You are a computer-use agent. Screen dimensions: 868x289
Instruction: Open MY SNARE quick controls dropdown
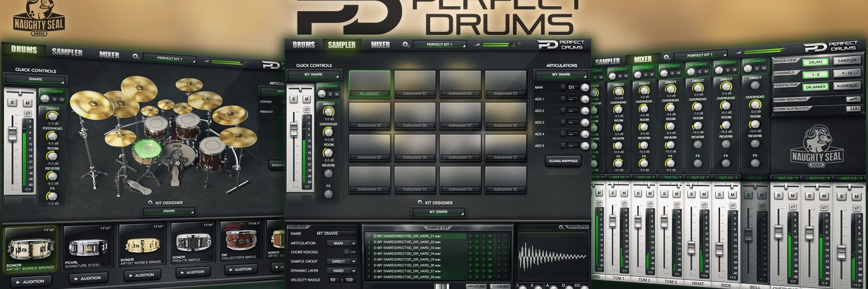point(313,75)
